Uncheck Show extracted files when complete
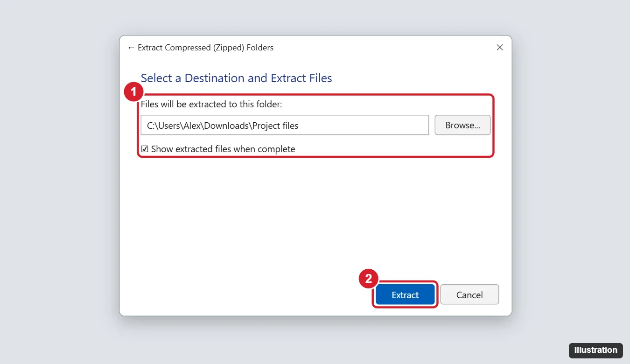 pyautogui.click(x=145, y=149)
